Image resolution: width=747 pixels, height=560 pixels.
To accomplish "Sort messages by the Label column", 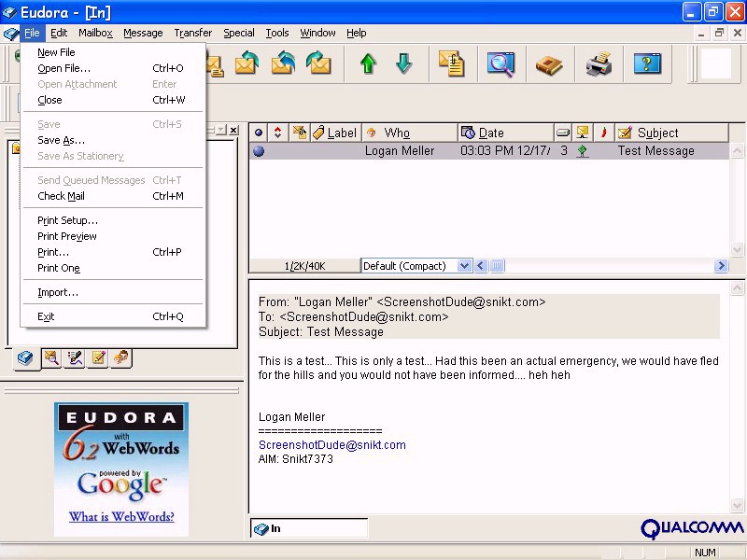I will [336, 133].
